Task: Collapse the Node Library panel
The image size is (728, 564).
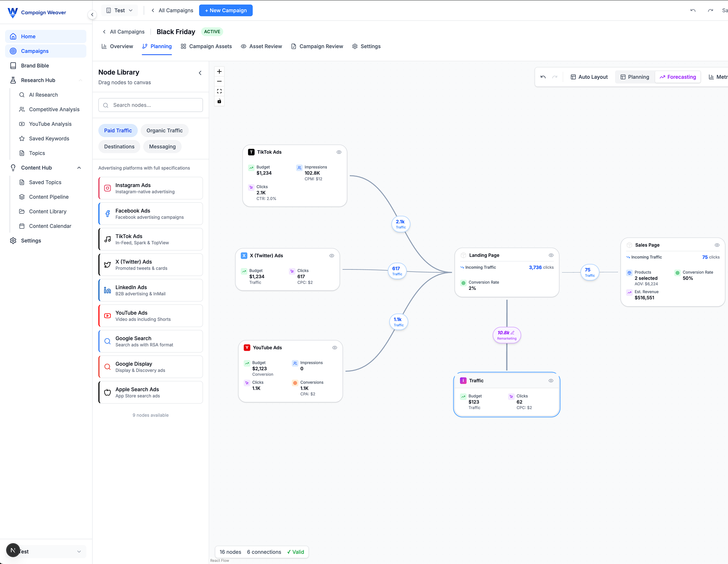Action: click(x=200, y=73)
